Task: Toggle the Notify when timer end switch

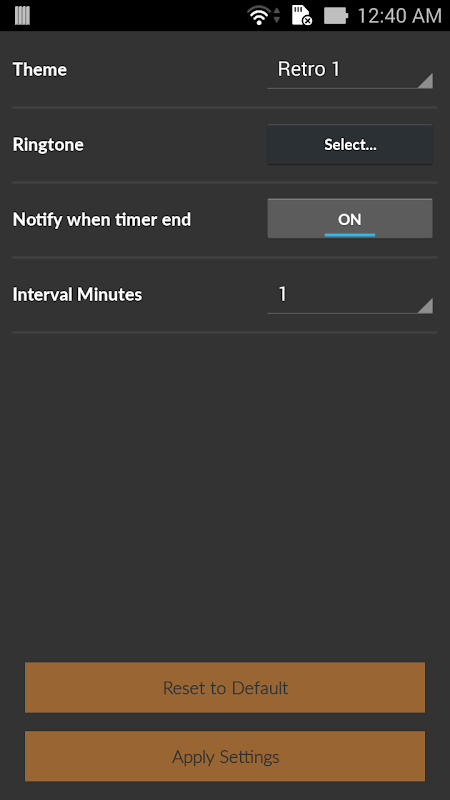Action: pos(349,218)
